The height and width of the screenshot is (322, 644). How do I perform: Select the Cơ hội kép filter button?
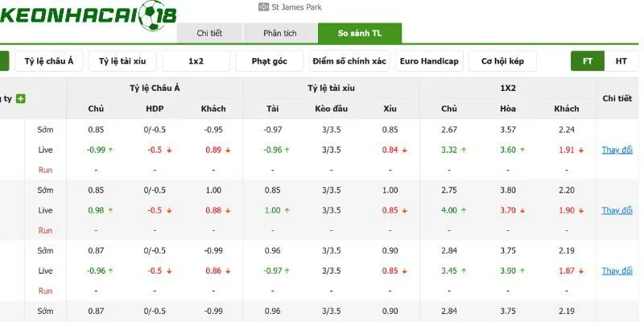point(502,61)
